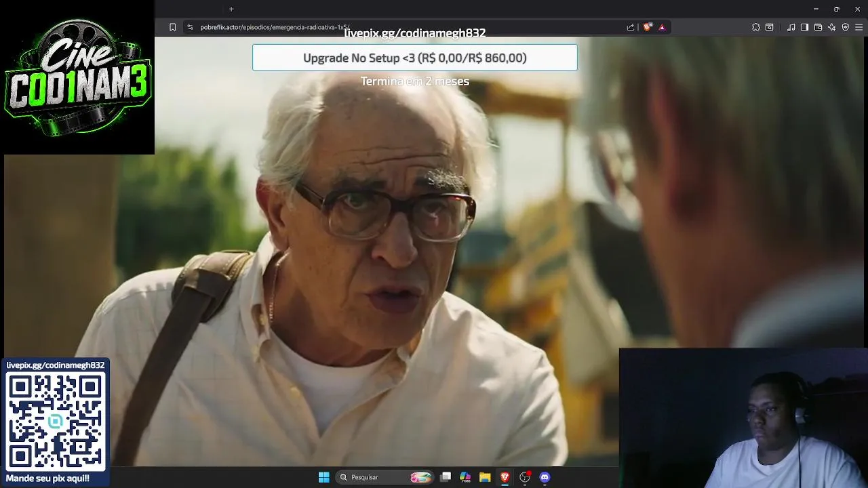This screenshot has width=868, height=488.
Task: Open the browser hamburger menu
Action: pos(859,27)
